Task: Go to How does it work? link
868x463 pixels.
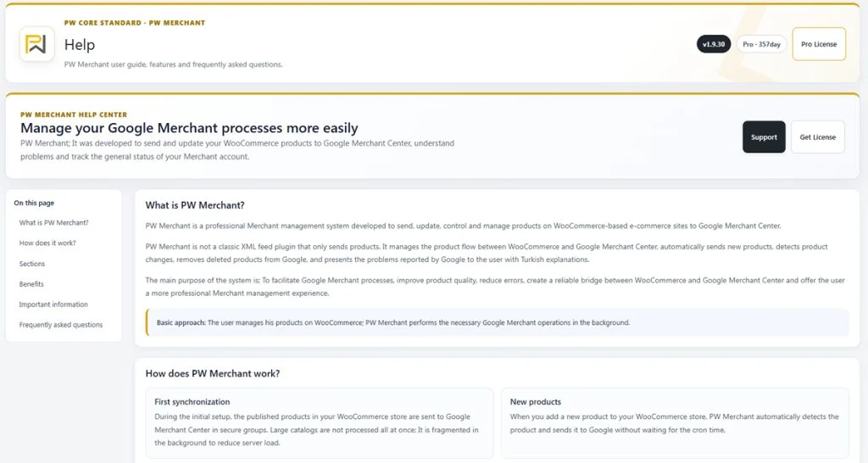Action: [x=47, y=243]
